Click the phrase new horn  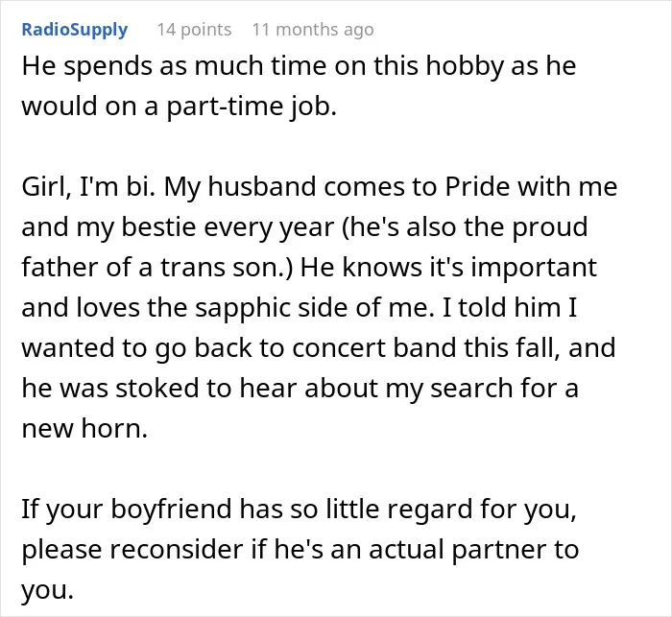84,429
